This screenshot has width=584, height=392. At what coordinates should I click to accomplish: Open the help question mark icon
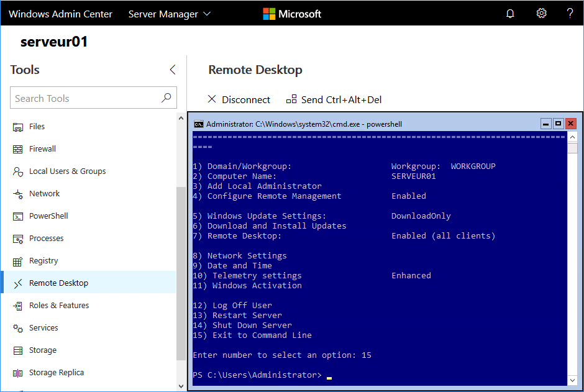(570, 14)
